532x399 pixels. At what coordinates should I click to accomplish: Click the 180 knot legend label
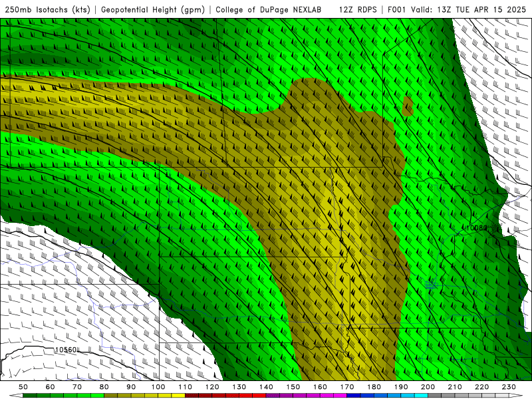(x=374, y=387)
